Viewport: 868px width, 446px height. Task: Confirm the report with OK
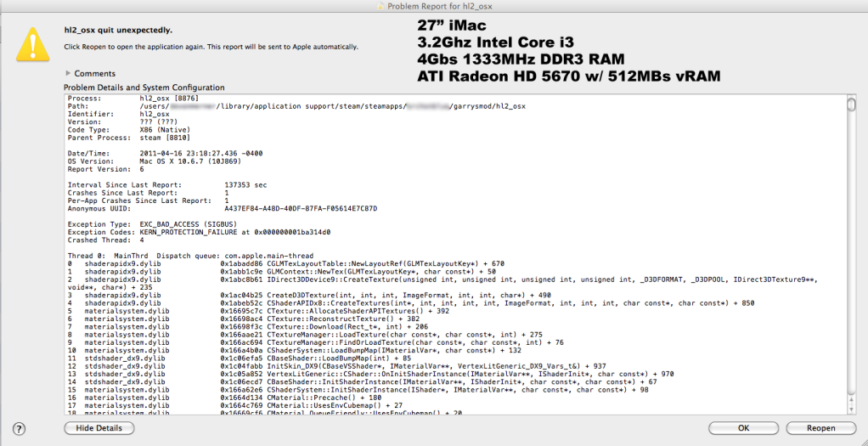743,428
